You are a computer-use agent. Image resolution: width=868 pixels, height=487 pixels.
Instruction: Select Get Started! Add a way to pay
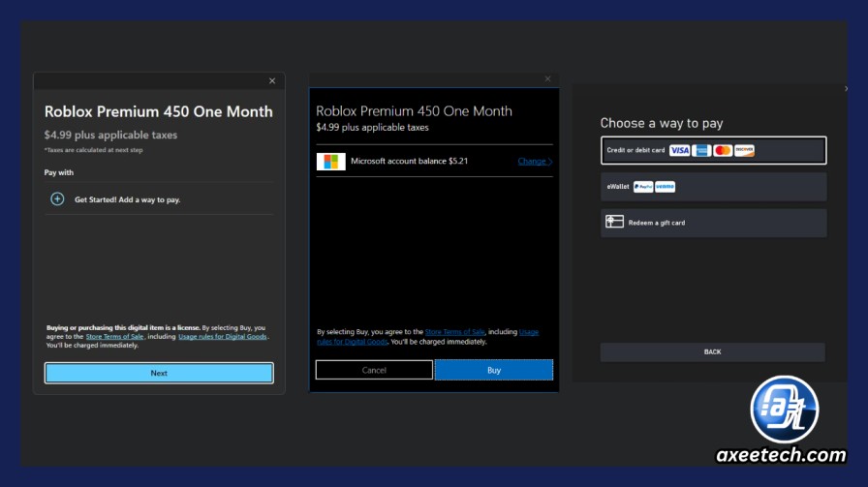point(158,199)
